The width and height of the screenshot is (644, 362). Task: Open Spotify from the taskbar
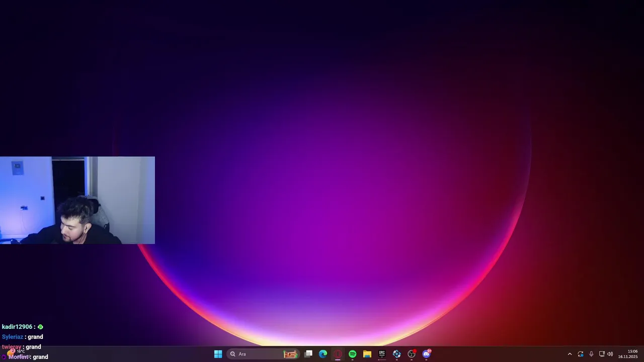pos(352,354)
